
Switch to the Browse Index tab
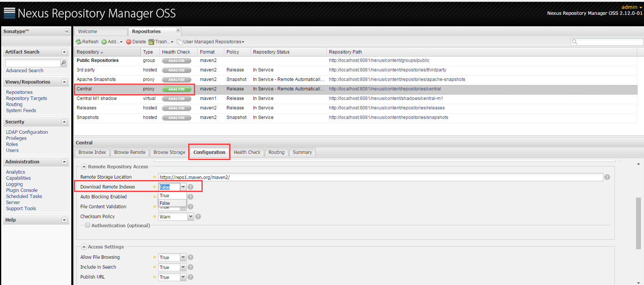pyautogui.click(x=92, y=152)
